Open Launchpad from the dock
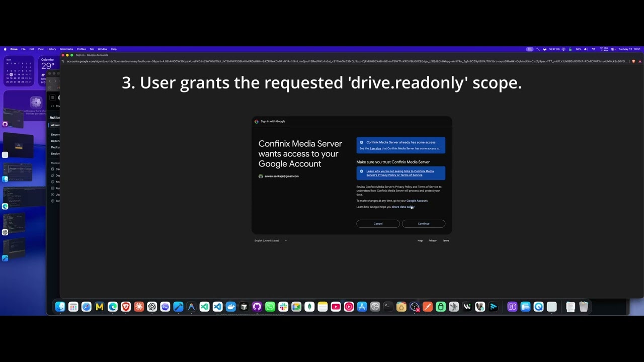This screenshot has height=362, width=644. point(73,307)
